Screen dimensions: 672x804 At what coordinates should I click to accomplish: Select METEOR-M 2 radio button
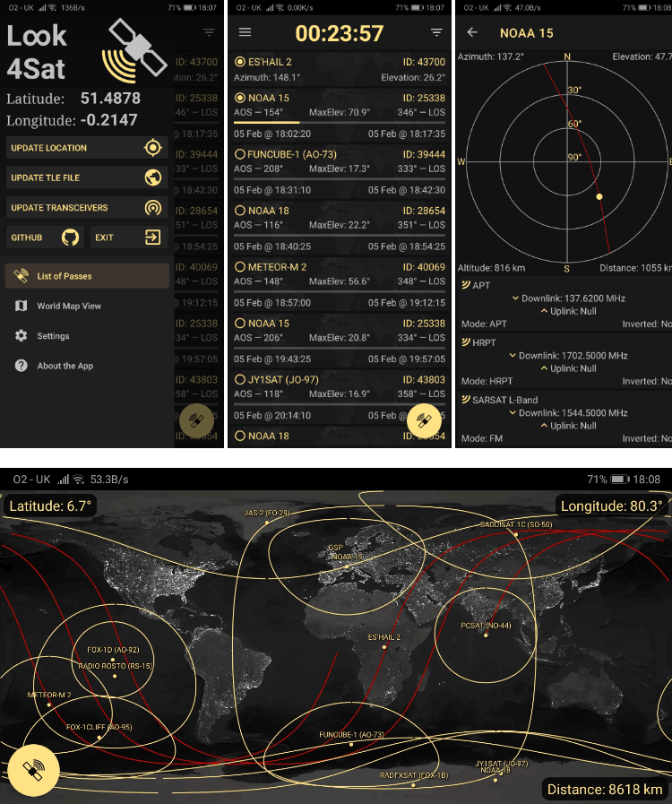(239, 267)
